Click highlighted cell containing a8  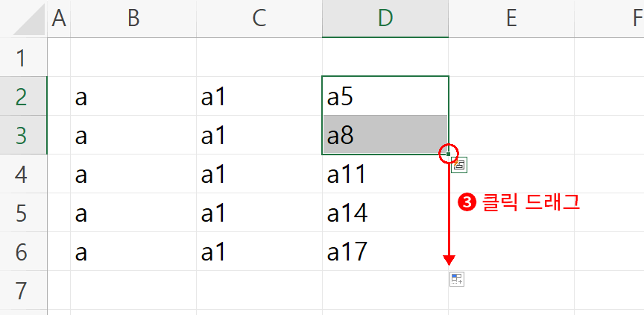pos(385,135)
